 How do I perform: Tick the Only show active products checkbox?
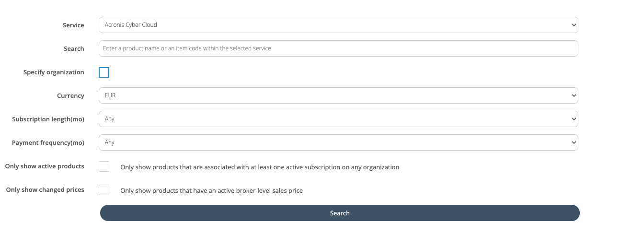[x=104, y=166]
